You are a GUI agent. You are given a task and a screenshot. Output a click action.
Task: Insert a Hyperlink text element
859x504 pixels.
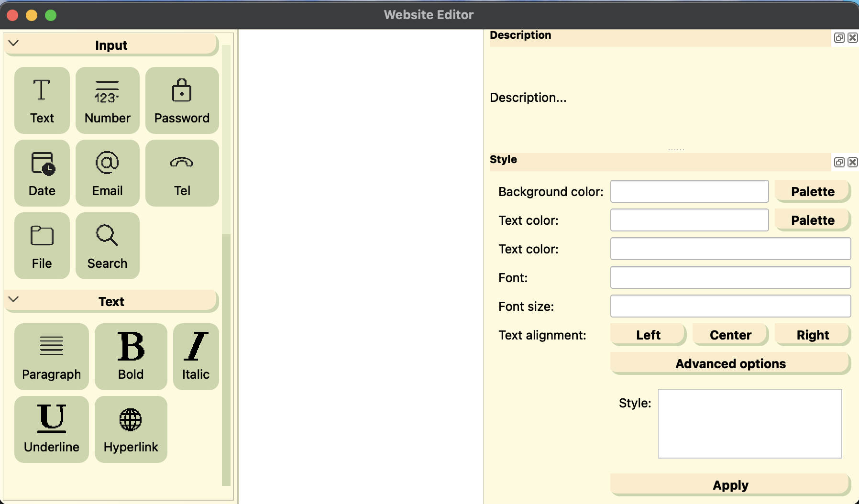pyautogui.click(x=131, y=429)
